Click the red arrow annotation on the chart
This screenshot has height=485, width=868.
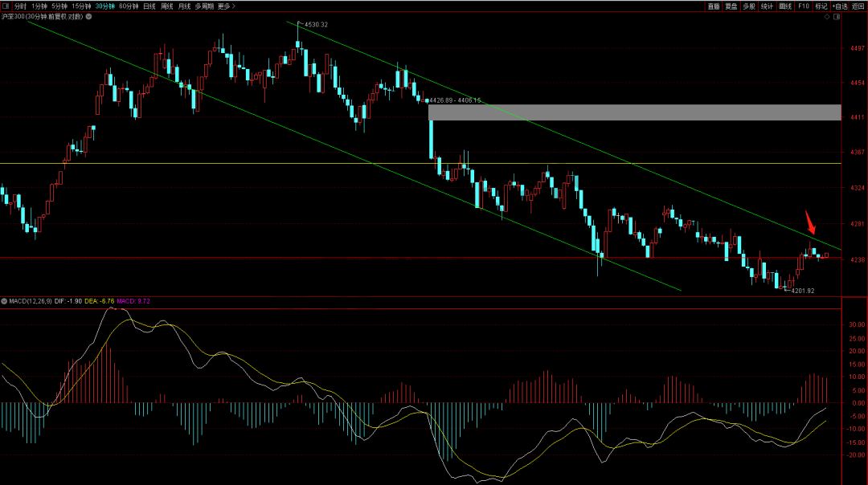coord(812,220)
